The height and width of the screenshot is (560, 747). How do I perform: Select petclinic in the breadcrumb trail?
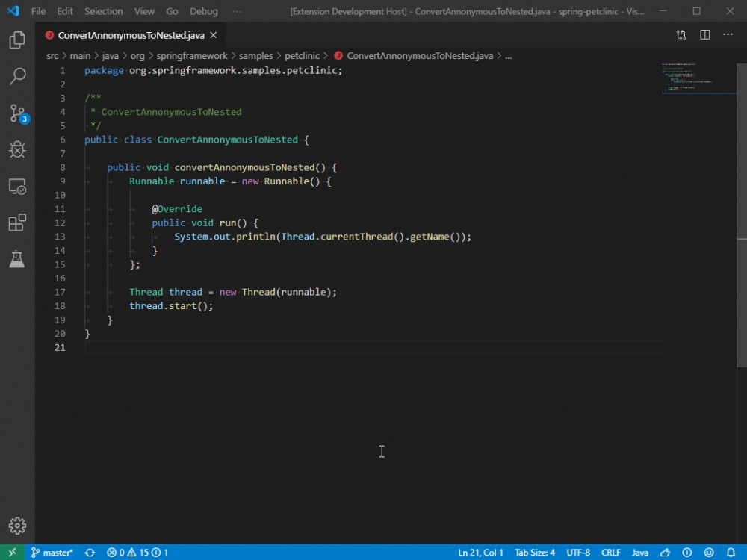(x=303, y=55)
